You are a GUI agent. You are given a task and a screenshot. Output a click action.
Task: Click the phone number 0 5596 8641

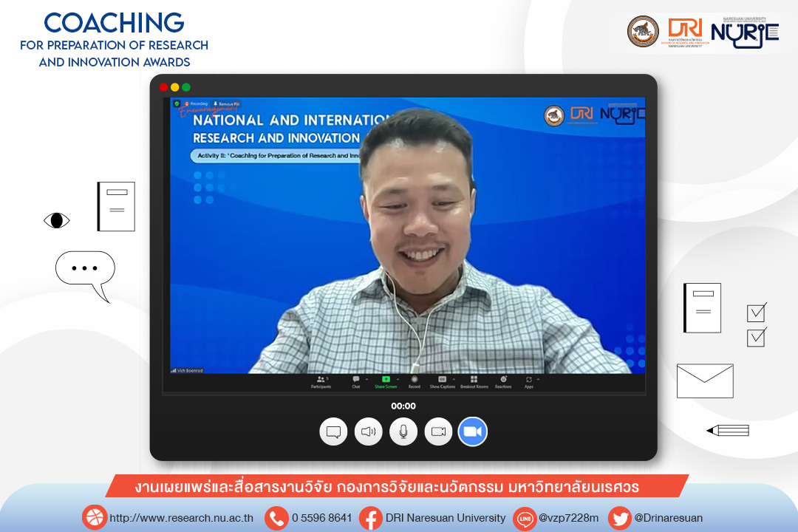(x=321, y=518)
